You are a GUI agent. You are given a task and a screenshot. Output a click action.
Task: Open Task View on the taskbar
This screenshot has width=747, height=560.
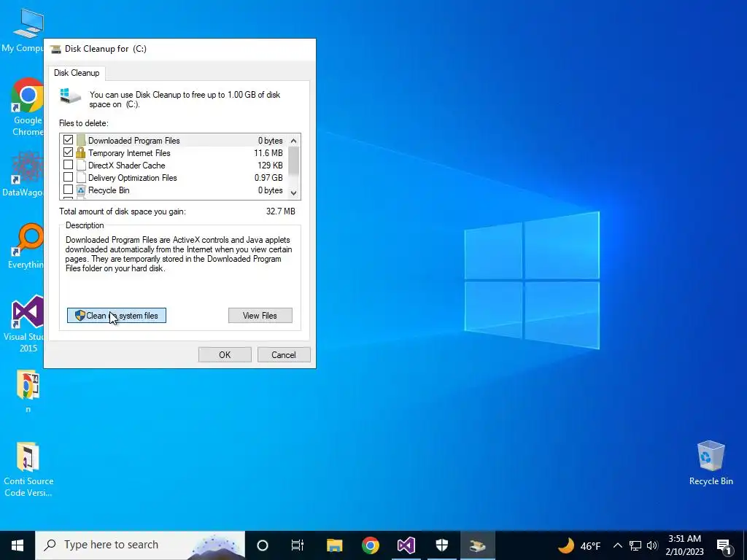tap(298, 545)
